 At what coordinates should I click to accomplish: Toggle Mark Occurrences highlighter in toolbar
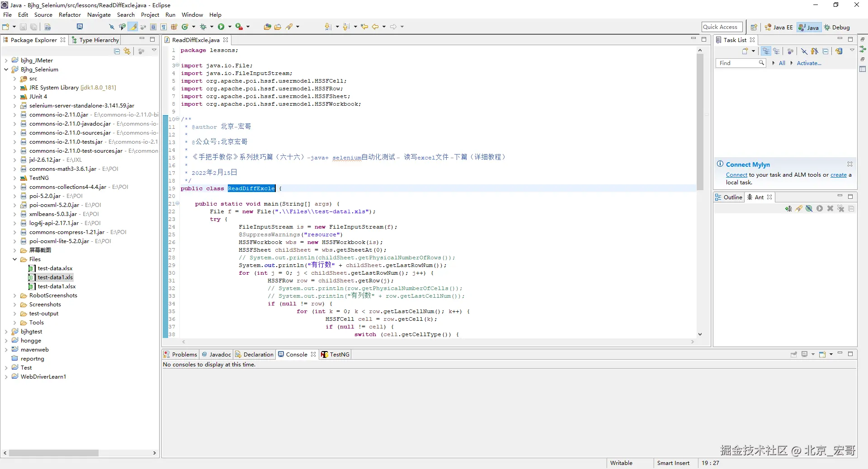point(133,27)
